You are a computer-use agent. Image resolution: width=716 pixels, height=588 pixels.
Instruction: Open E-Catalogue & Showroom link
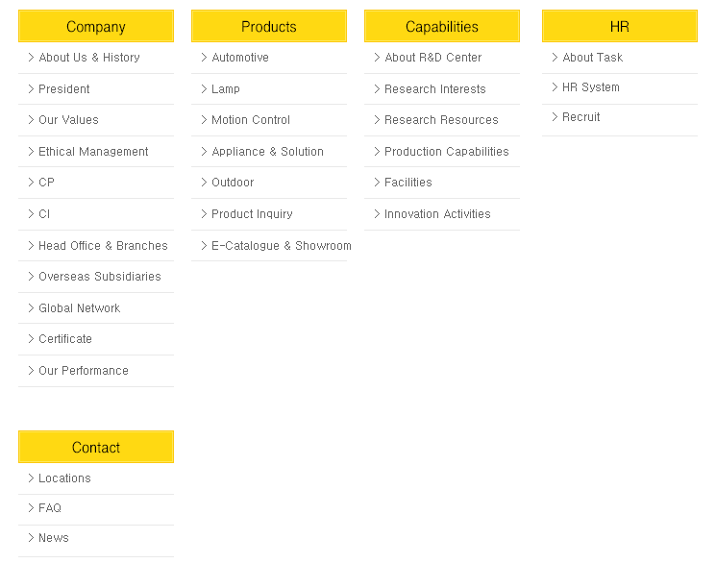[x=281, y=246]
